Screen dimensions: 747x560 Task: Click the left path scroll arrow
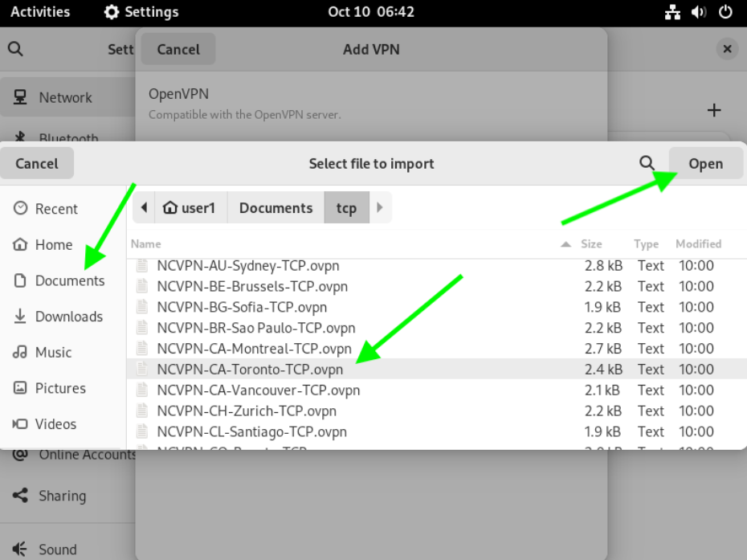click(x=144, y=208)
